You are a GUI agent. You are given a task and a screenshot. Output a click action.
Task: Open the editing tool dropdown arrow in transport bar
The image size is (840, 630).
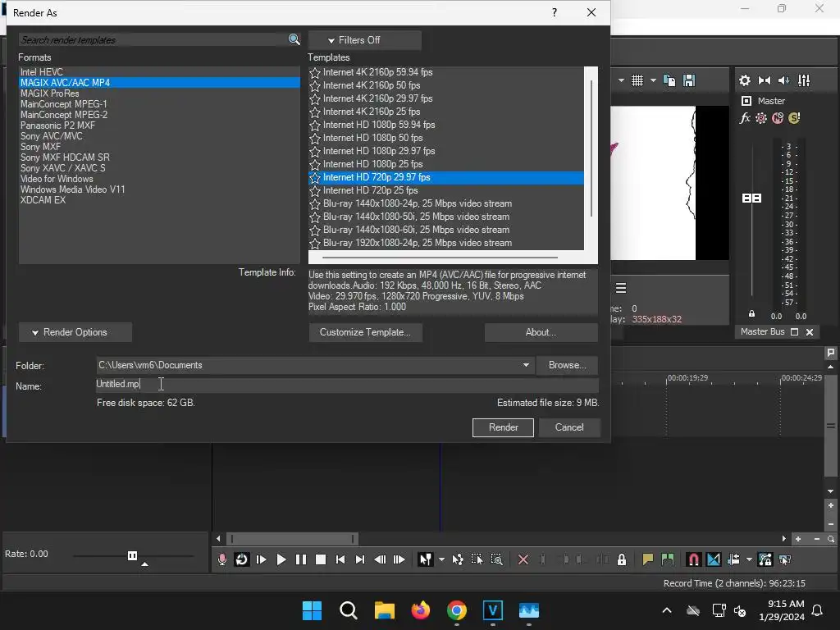point(441,559)
